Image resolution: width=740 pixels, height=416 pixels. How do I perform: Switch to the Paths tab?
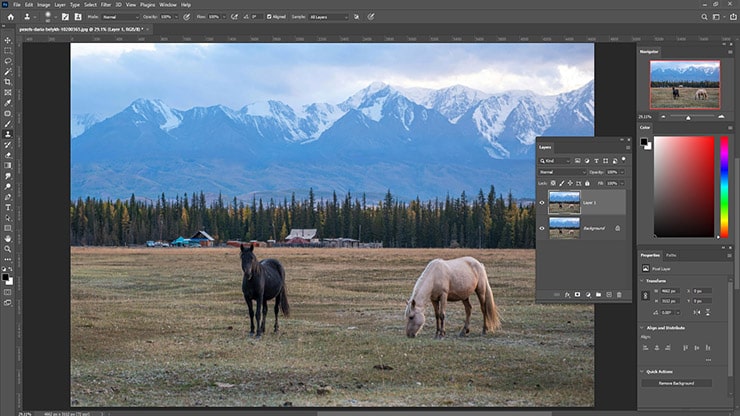671,255
